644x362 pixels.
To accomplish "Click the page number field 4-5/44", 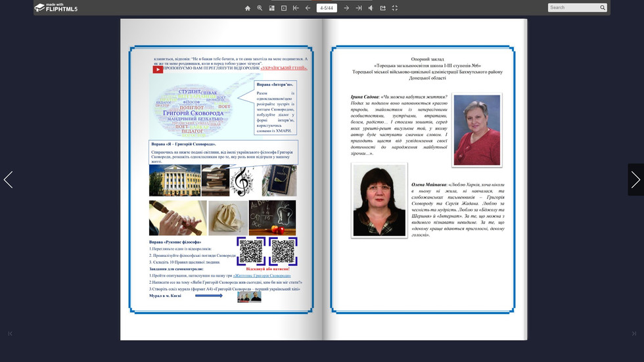I will click(x=327, y=8).
